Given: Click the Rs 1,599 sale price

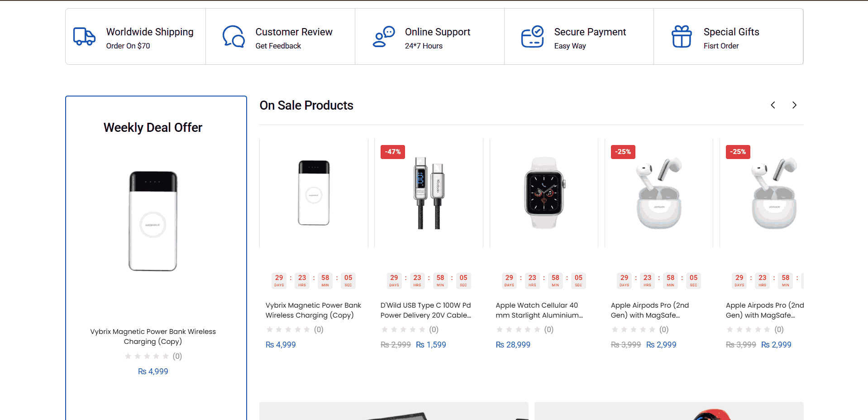Looking at the screenshot, I should pos(431,345).
